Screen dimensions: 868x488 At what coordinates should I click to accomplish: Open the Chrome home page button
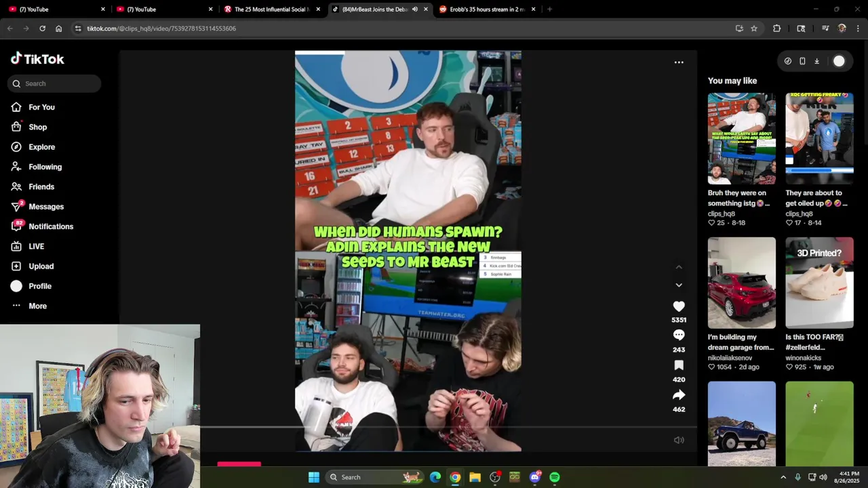pos(58,28)
